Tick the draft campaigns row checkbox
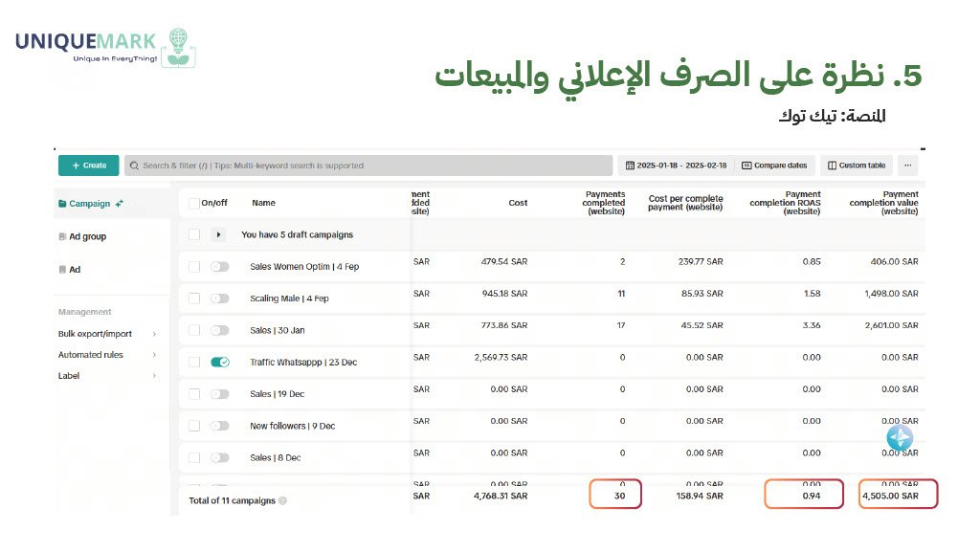This screenshot has width=980, height=552. [194, 234]
